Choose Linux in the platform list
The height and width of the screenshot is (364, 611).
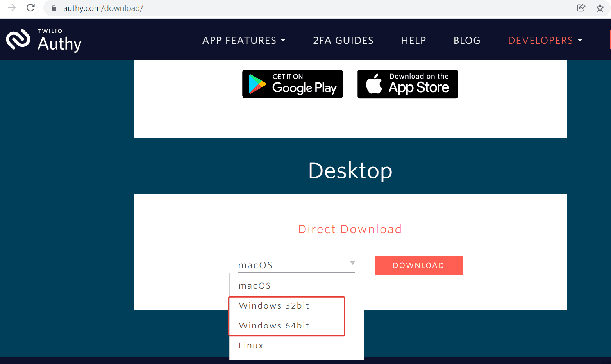[x=251, y=346]
